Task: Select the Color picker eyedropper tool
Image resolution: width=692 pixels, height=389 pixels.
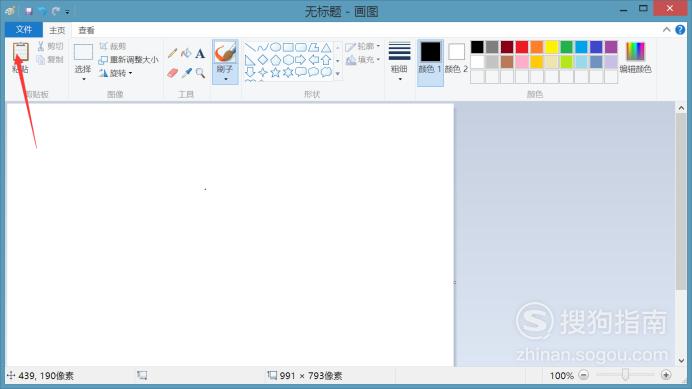Action: [186, 73]
